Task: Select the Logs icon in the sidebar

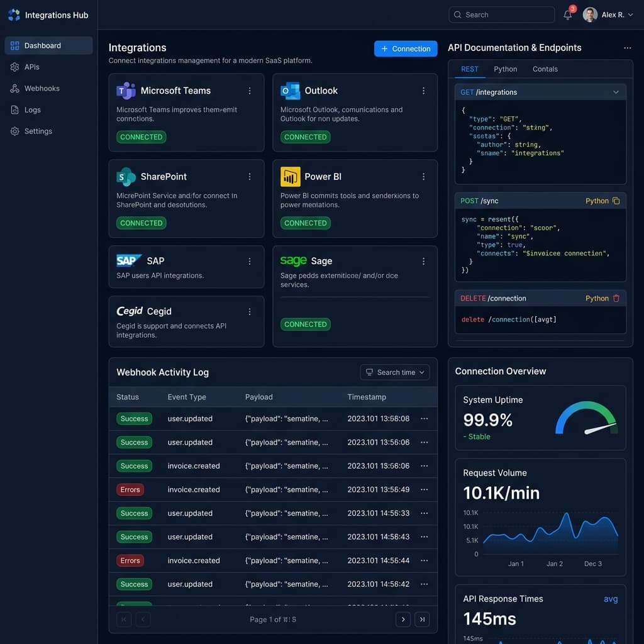Action: (14, 109)
